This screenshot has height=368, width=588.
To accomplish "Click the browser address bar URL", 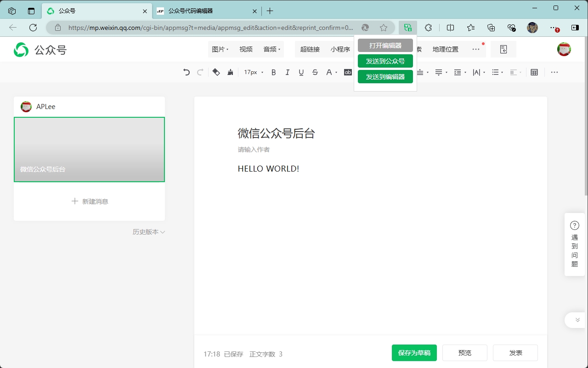I will 211,28.
